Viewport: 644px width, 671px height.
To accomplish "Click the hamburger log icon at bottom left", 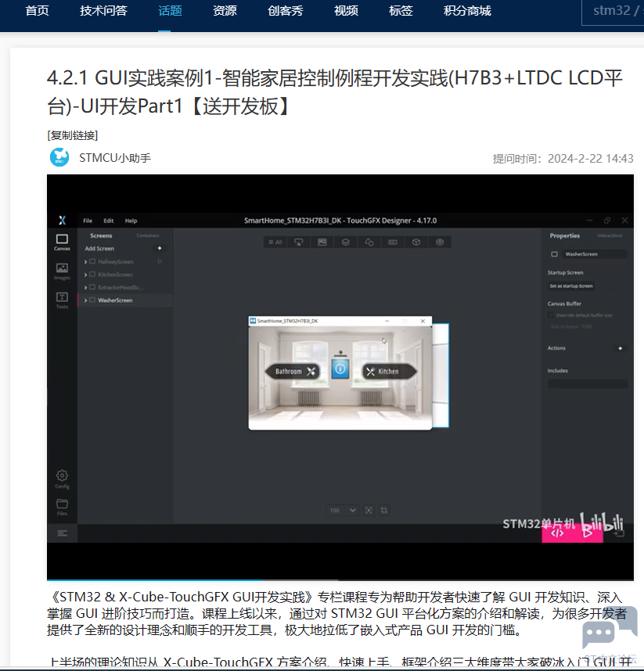I will 62,533.
